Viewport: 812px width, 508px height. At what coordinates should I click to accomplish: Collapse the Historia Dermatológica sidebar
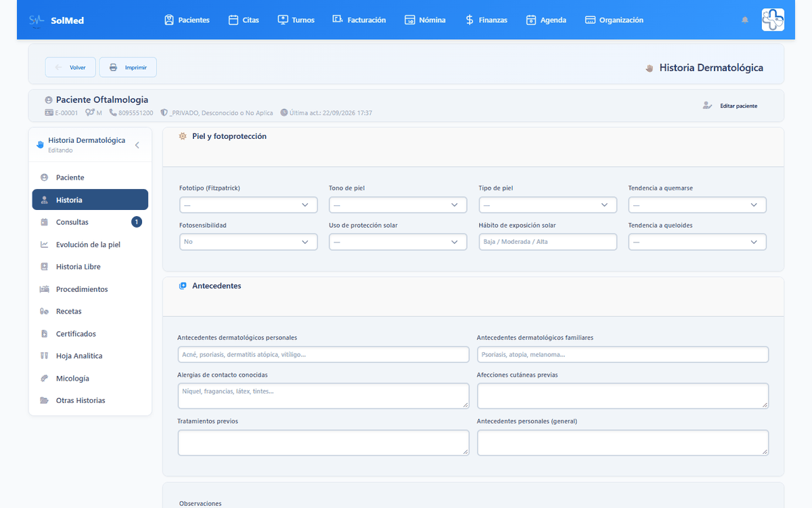point(137,145)
